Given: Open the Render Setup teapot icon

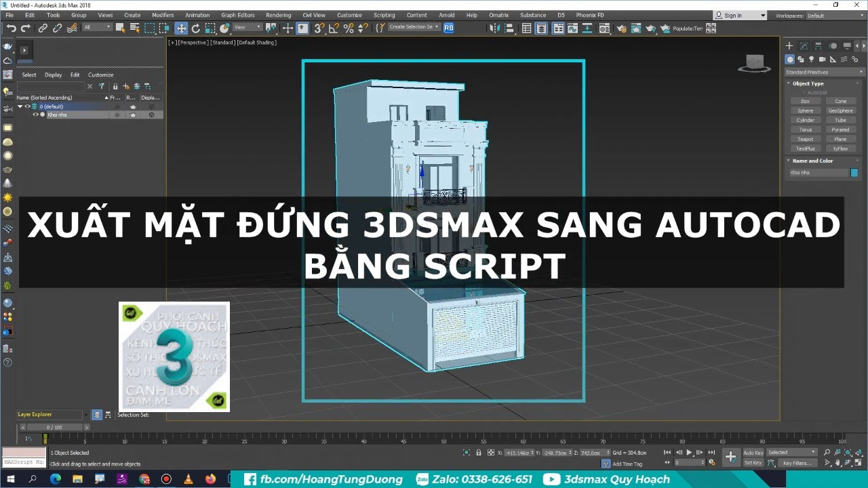Looking at the screenshot, I should [620, 28].
